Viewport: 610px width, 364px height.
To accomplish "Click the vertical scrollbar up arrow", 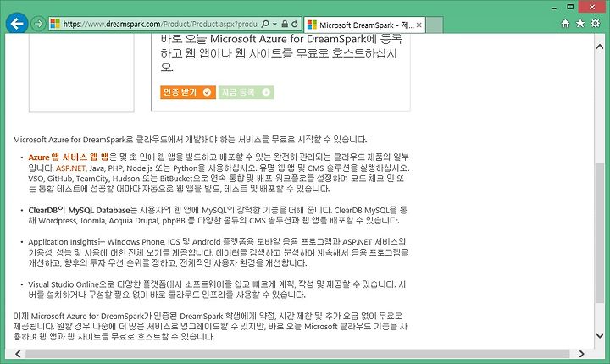I will pos(600,47).
